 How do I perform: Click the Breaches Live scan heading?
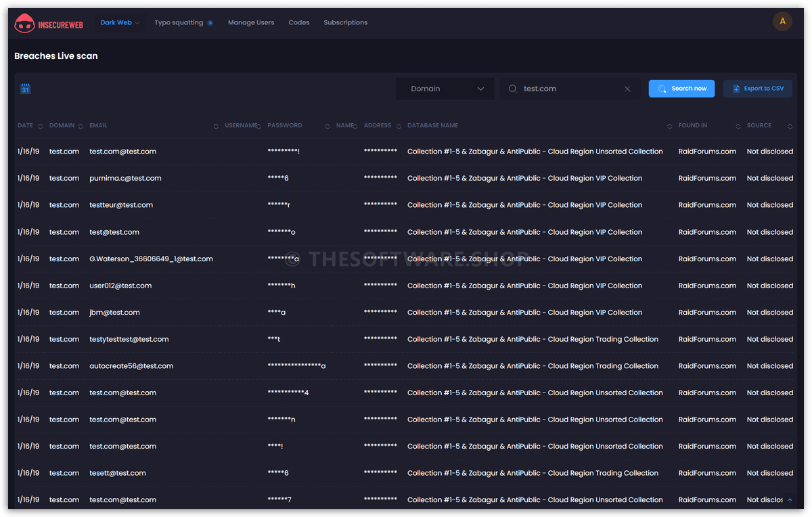tap(56, 56)
